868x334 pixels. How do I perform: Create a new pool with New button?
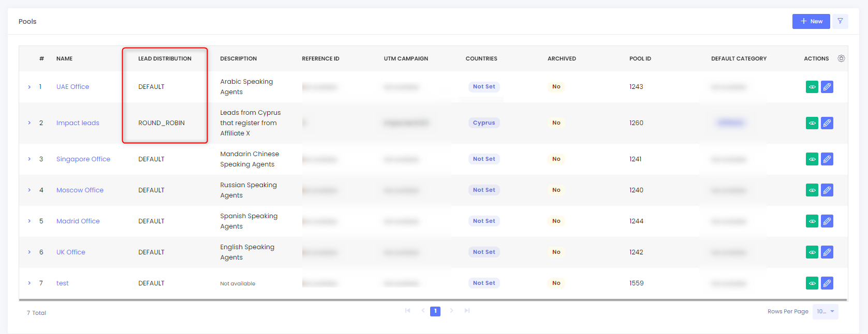pyautogui.click(x=811, y=21)
